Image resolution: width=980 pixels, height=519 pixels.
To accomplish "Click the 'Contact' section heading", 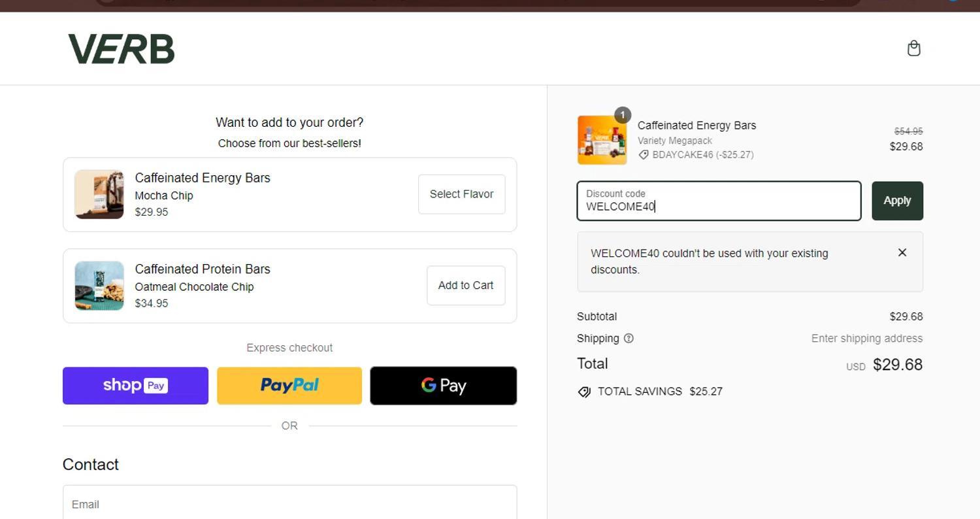I will click(91, 465).
